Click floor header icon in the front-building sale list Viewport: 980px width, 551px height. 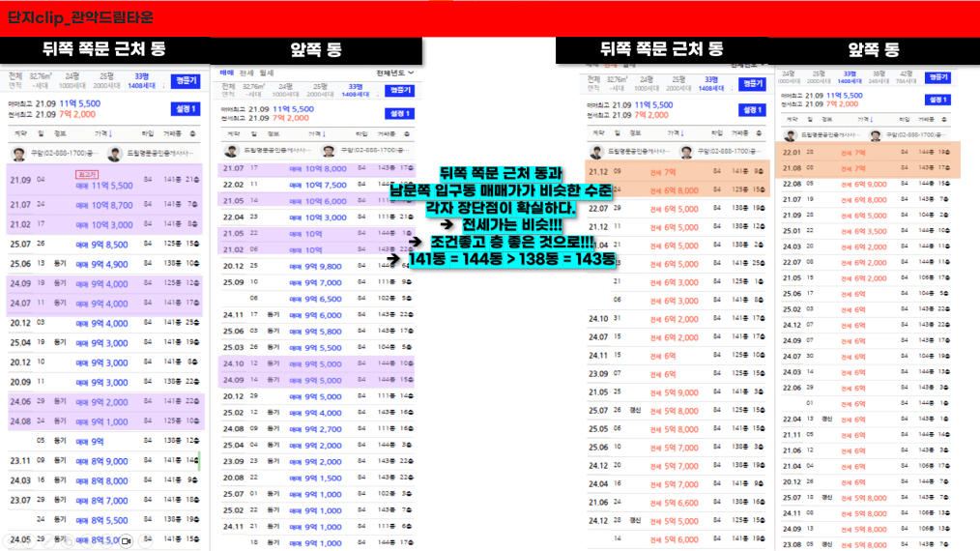tap(407, 134)
